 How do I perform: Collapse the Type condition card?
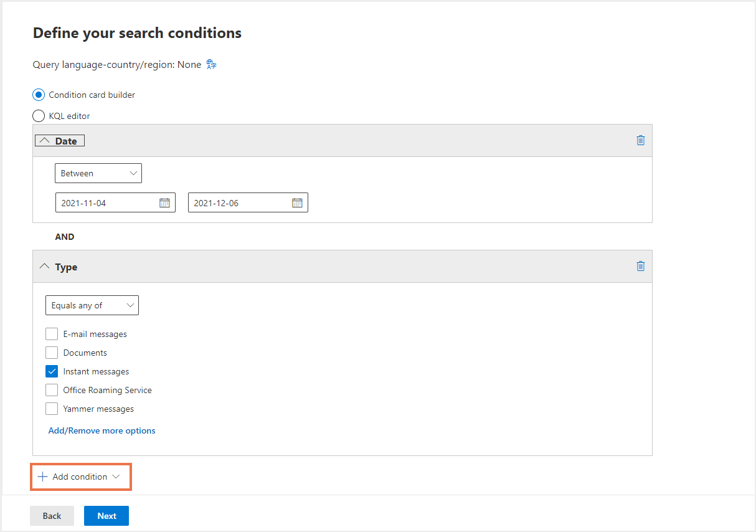[x=44, y=267]
